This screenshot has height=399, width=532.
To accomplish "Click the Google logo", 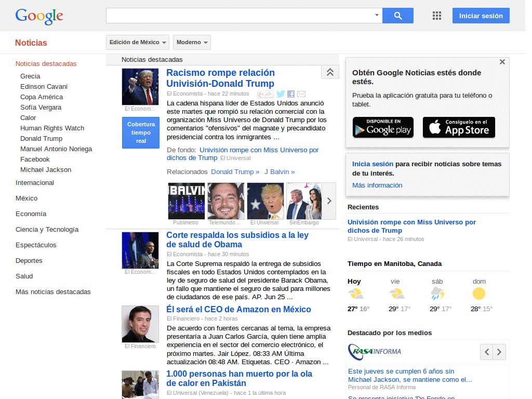I will click(x=39, y=16).
